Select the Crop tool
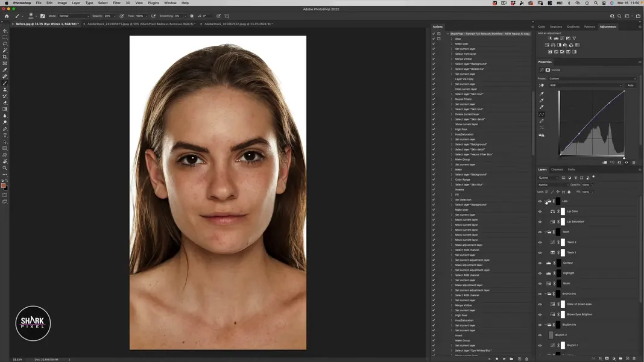644x362 pixels. click(5, 57)
